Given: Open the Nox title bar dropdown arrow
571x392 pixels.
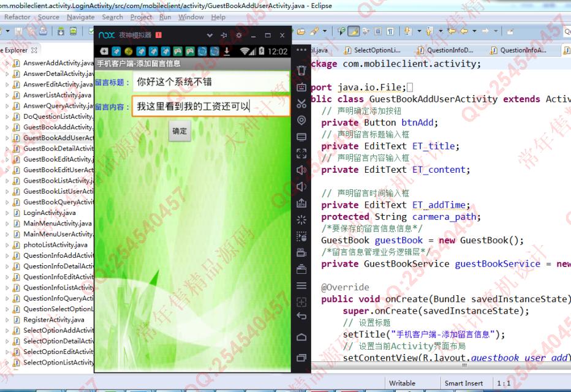Looking at the screenshot, I should [x=210, y=36].
